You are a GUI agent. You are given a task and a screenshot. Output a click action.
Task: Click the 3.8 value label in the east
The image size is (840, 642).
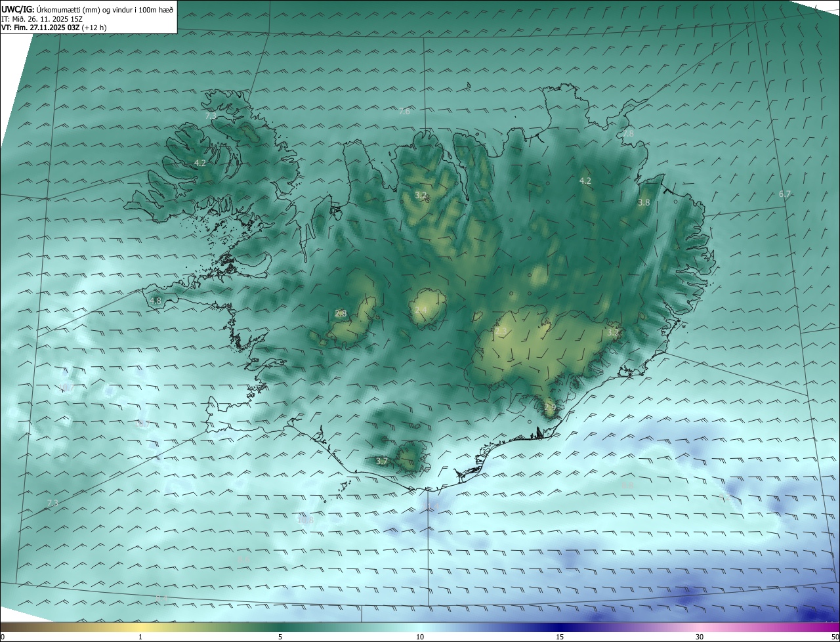644,203
